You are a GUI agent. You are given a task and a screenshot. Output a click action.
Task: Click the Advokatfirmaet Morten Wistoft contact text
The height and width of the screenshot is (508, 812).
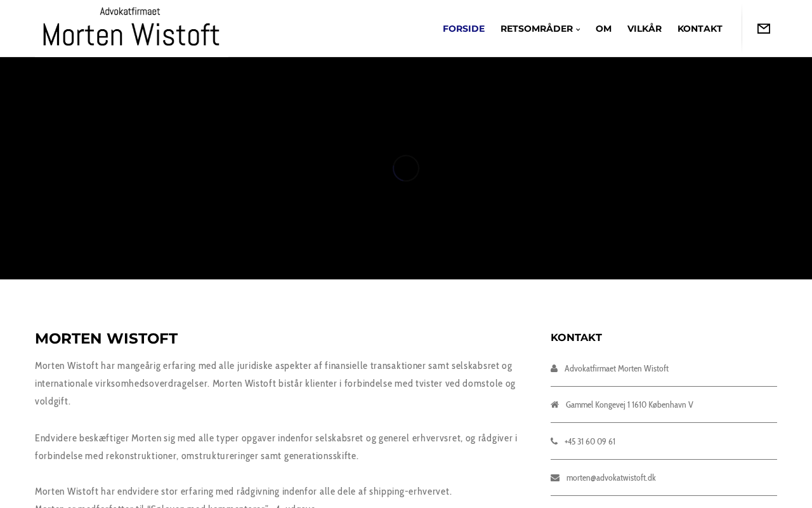tap(617, 368)
